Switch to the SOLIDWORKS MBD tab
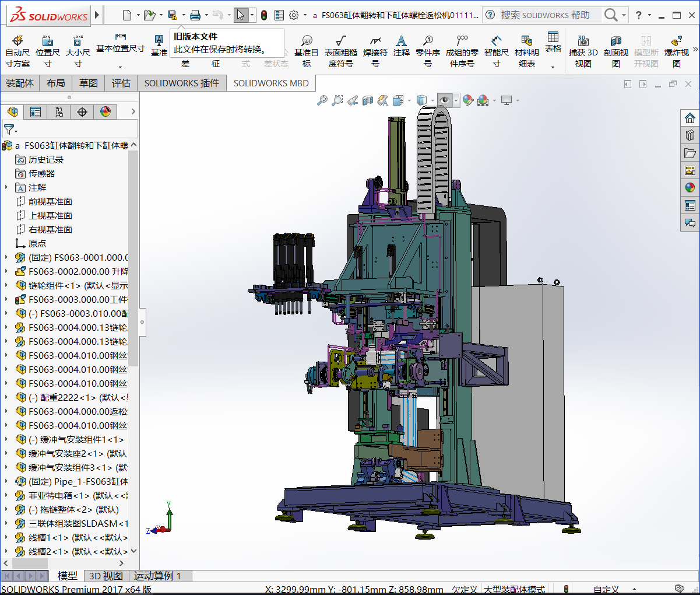 [x=271, y=83]
